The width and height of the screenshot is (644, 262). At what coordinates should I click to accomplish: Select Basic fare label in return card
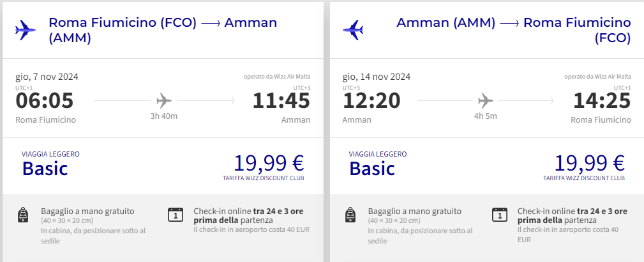point(372,168)
